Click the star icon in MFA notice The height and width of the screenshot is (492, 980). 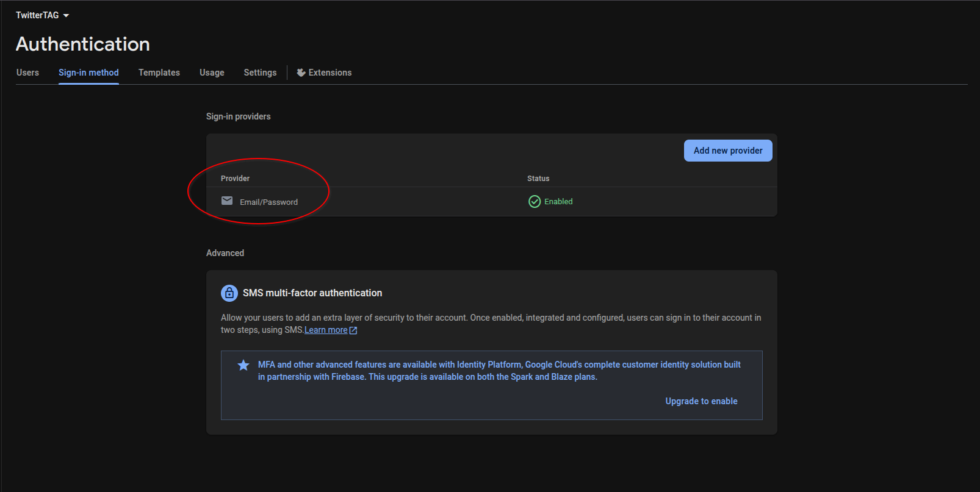[243, 365]
